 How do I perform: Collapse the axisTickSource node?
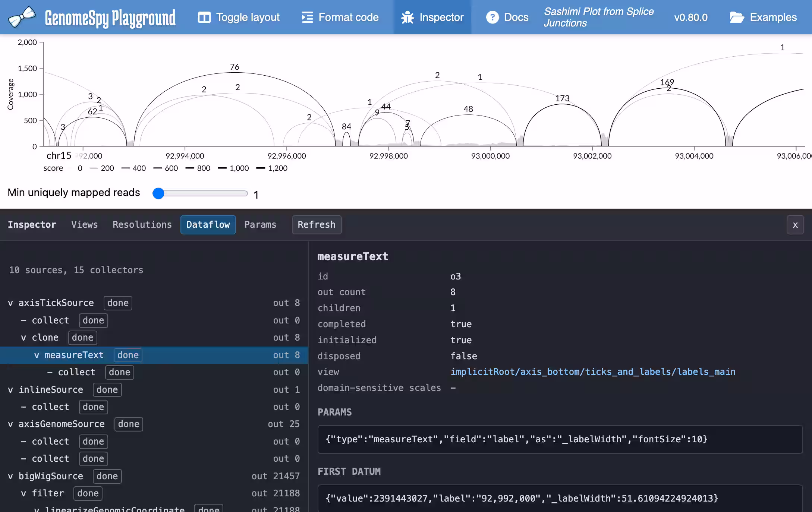tap(10, 303)
